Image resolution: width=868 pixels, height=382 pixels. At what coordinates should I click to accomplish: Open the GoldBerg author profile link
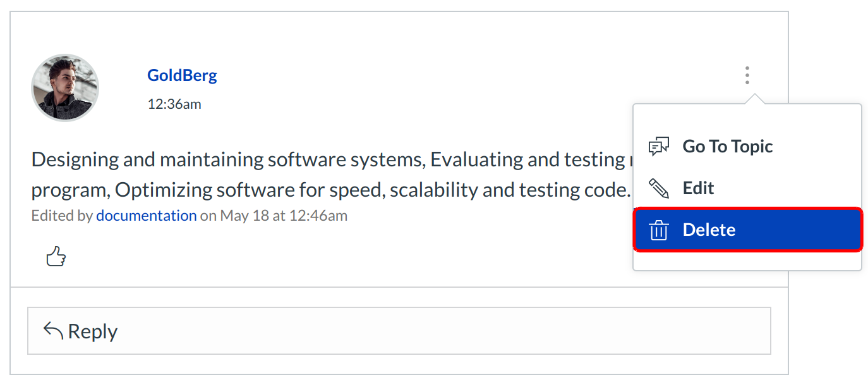(x=182, y=75)
